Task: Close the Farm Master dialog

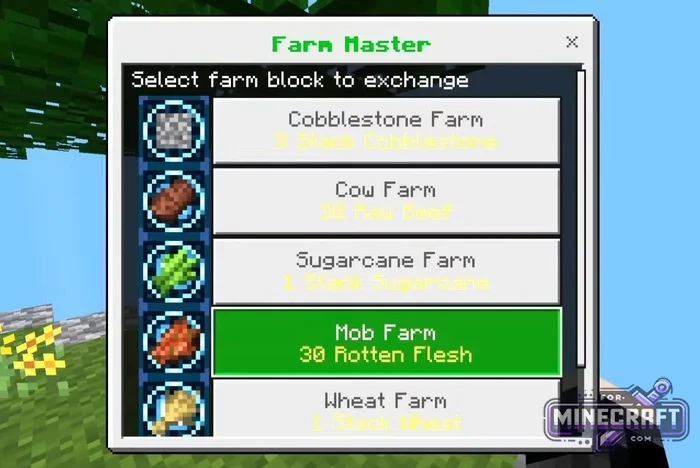Action: 572,42
